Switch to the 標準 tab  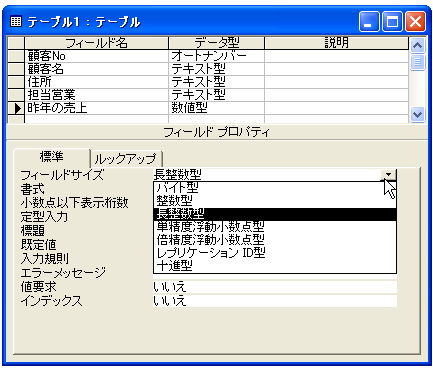tap(52, 157)
